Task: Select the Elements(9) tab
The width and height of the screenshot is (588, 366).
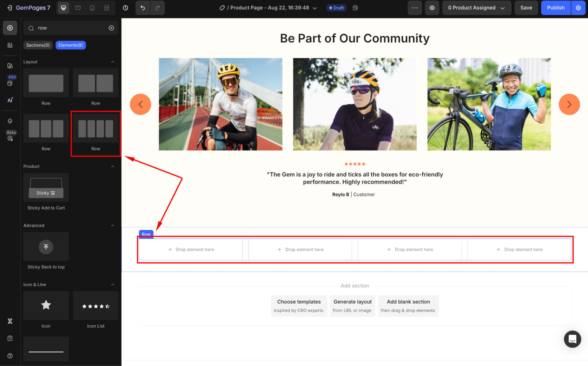Action: click(x=71, y=45)
